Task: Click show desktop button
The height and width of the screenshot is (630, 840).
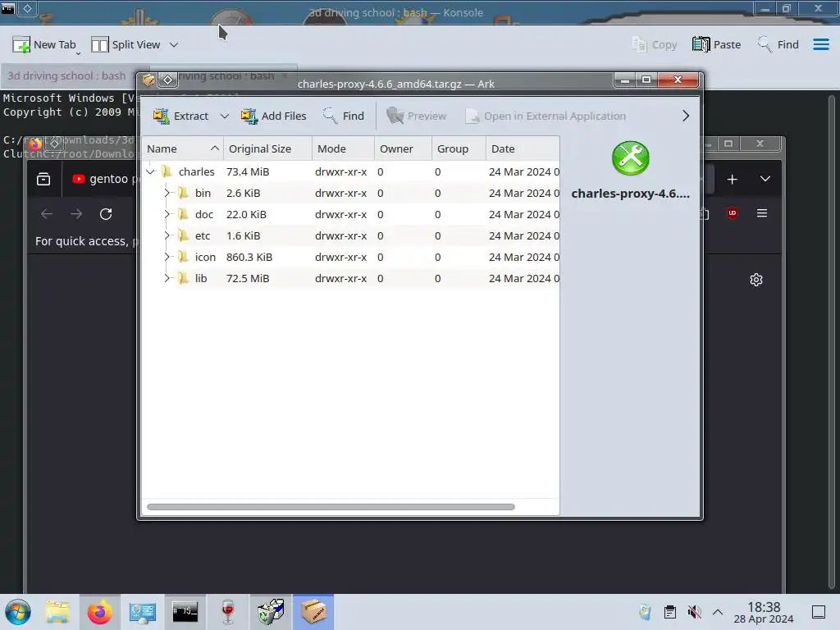Action: tap(819, 612)
